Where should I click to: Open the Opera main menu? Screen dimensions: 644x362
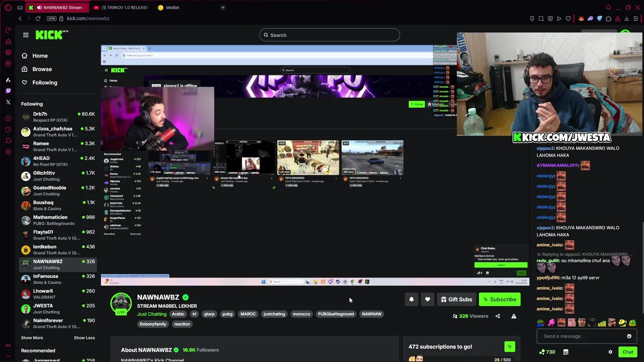(8, 8)
